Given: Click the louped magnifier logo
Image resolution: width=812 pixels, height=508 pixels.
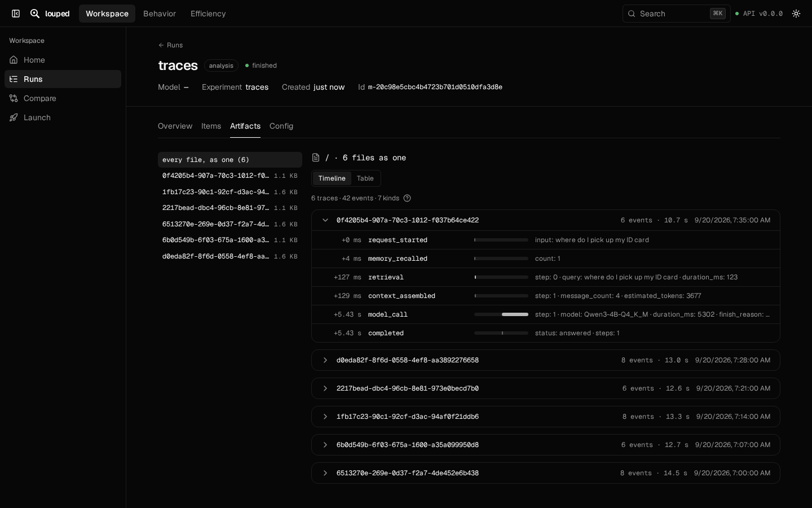Looking at the screenshot, I should (35, 14).
